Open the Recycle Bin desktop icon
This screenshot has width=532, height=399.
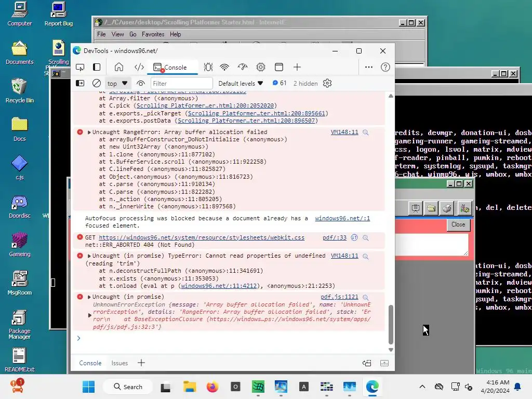point(19,90)
